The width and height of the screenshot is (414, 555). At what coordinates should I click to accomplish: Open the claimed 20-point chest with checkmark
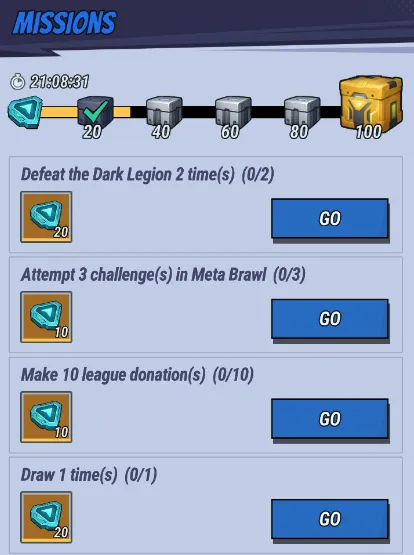pyautogui.click(x=95, y=112)
